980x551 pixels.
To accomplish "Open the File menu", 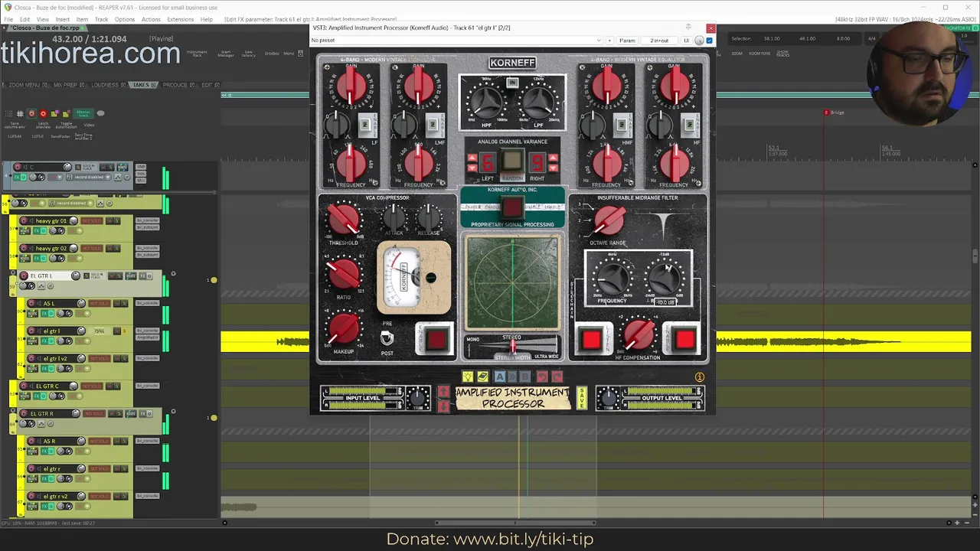I will point(8,19).
